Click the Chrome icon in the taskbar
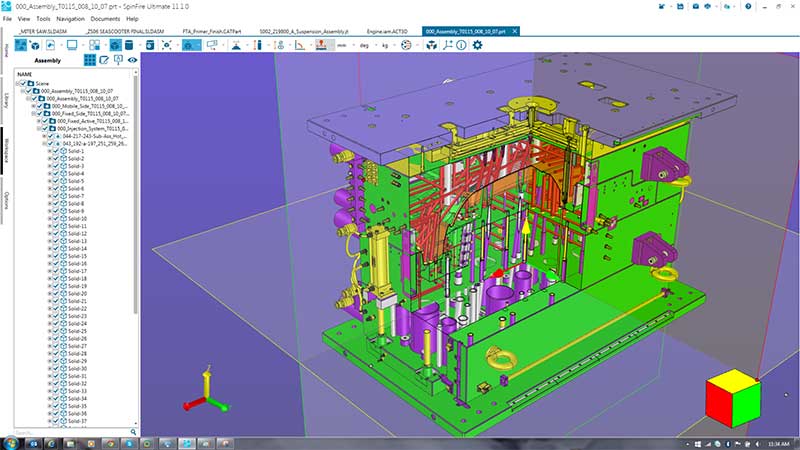Screen dimensions: 800x450 coord(110,443)
